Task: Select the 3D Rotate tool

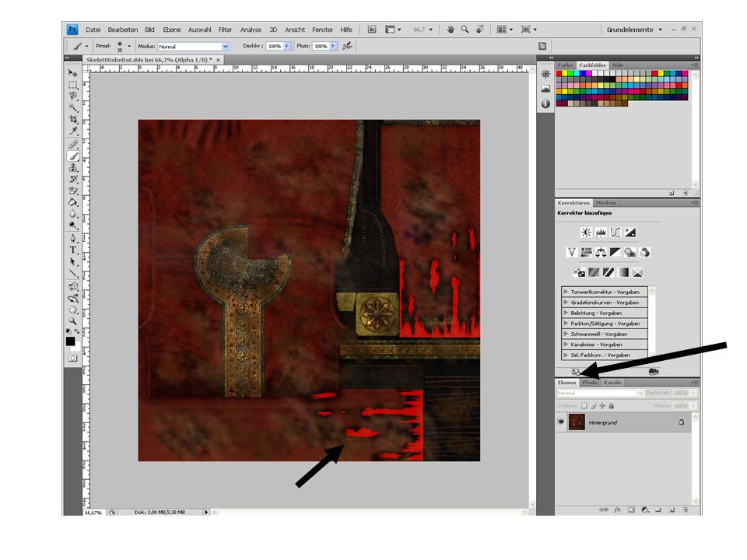Action: click(x=72, y=286)
